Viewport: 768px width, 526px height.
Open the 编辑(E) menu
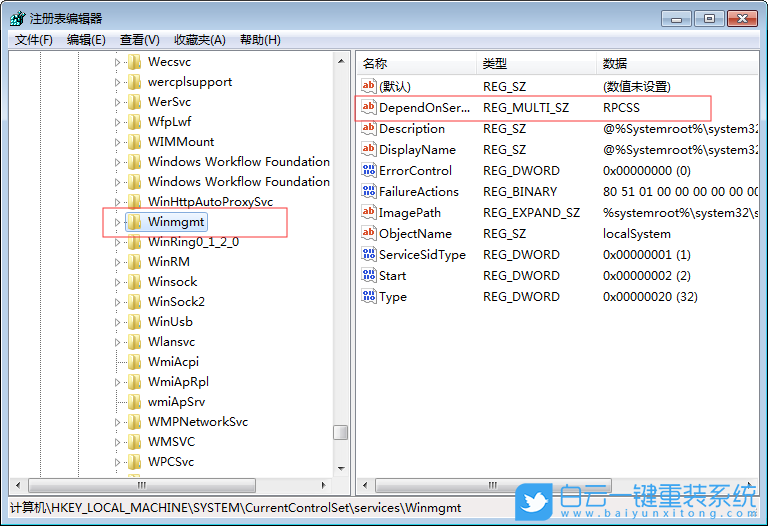click(x=86, y=40)
